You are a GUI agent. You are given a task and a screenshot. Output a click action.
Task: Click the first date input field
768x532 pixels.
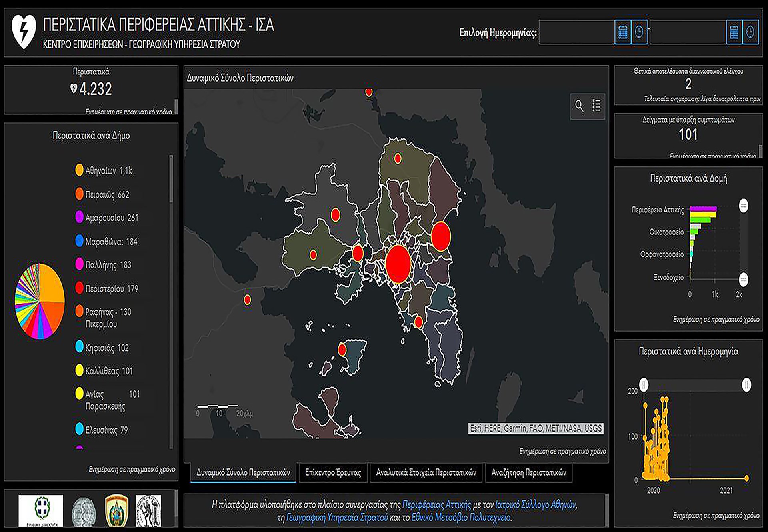(x=576, y=32)
